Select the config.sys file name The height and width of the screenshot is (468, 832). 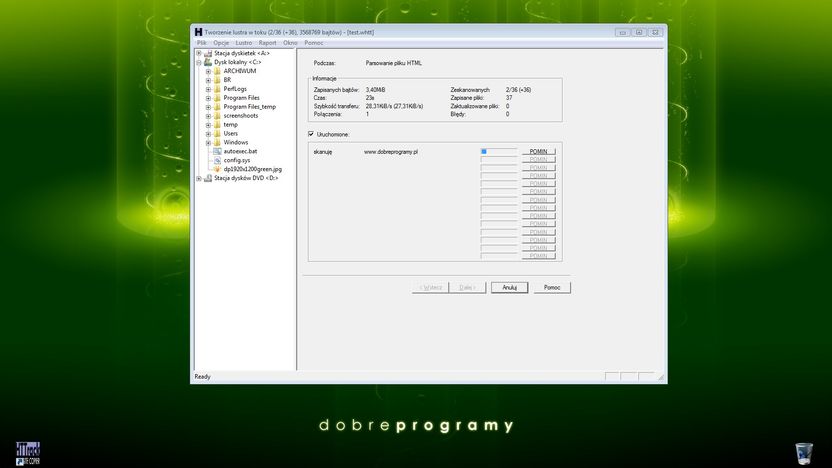pos(237,160)
